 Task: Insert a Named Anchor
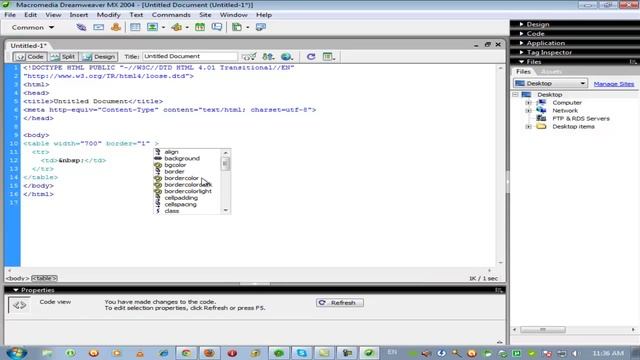pos(116,27)
